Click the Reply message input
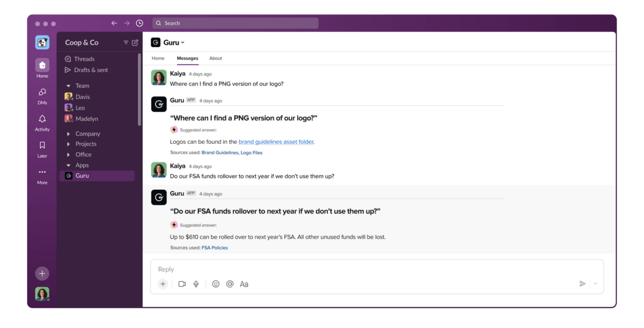The image size is (644, 328). [377, 269]
